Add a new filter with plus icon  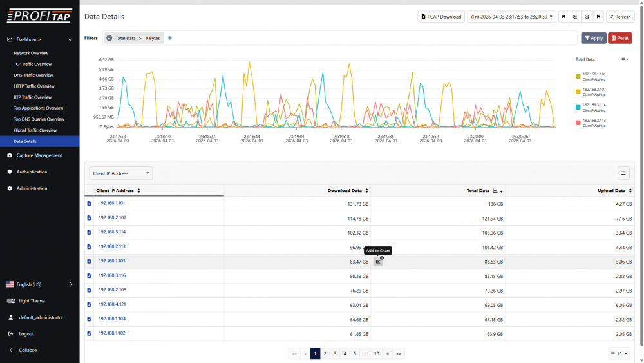click(x=170, y=38)
